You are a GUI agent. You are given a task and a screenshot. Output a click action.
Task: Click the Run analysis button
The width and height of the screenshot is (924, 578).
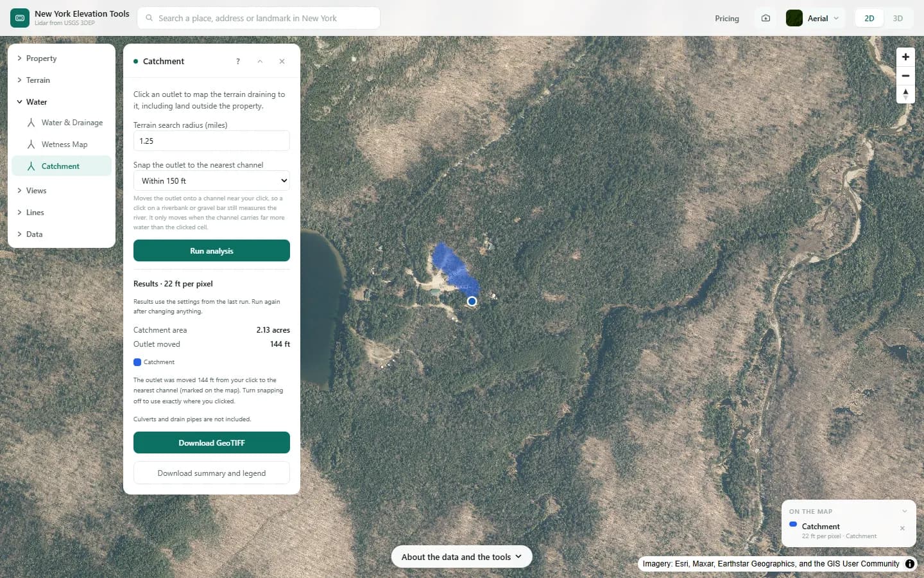click(212, 250)
